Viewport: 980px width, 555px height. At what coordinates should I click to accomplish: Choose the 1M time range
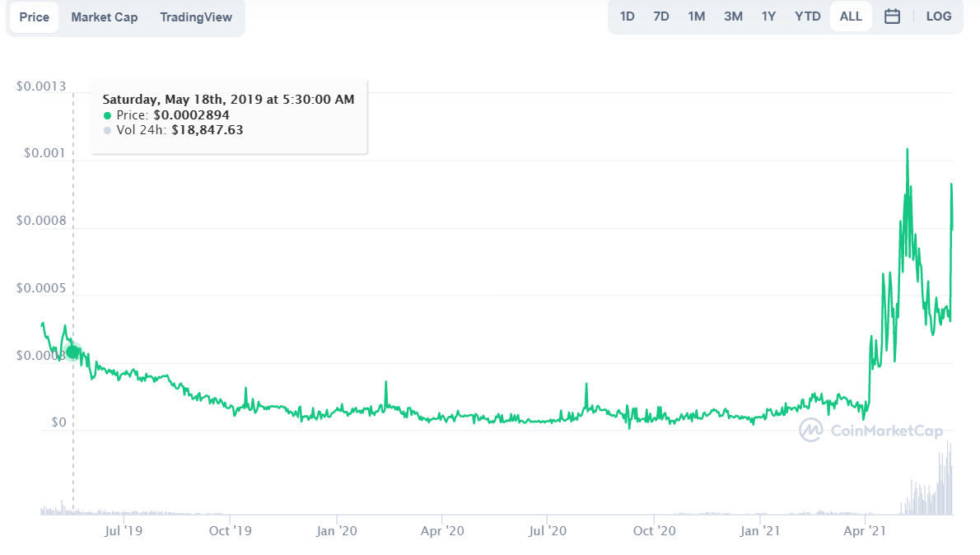tap(696, 16)
